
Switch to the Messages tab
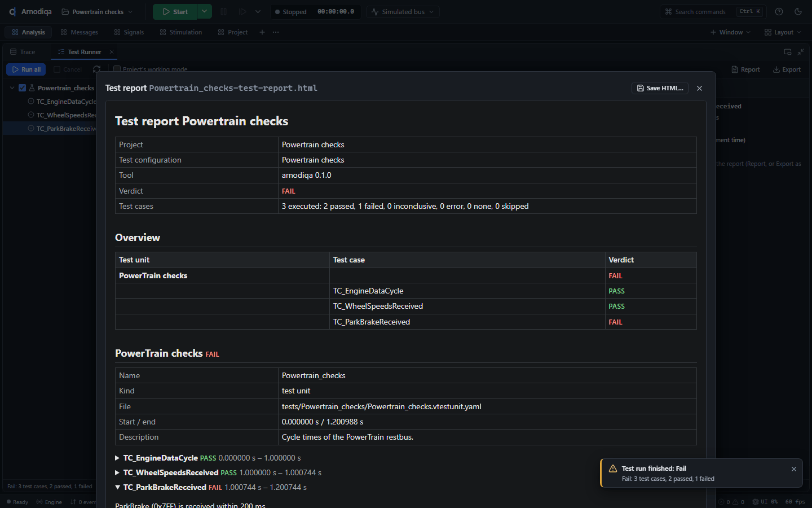[x=79, y=32]
